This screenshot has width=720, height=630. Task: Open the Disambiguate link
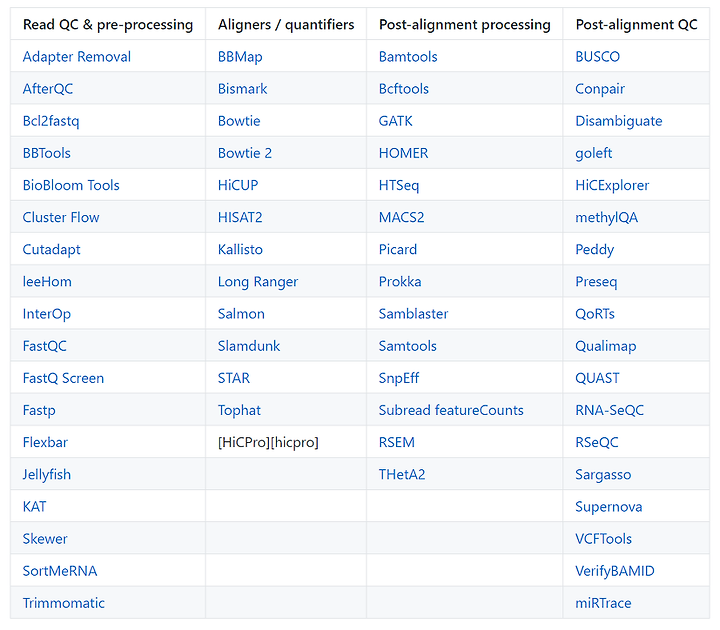pos(619,121)
